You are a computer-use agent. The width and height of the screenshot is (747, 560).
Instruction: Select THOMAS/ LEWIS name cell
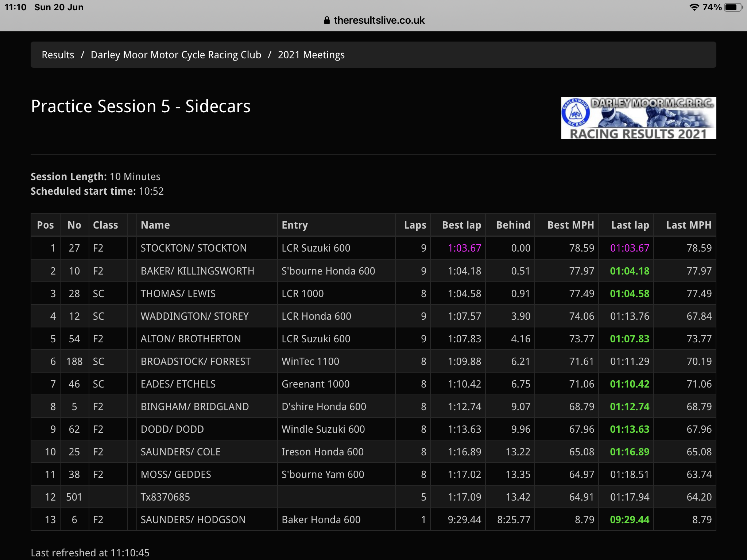207,293
